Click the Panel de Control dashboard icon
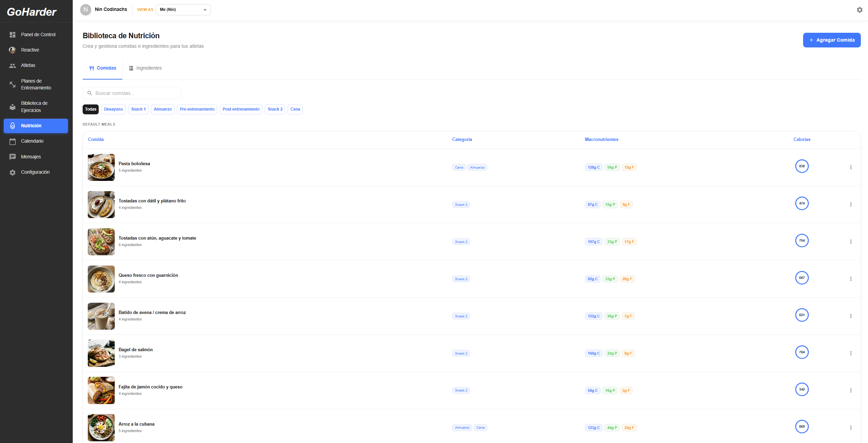Image resolution: width=868 pixels, height=443 pixels. (x=13, y=34)
